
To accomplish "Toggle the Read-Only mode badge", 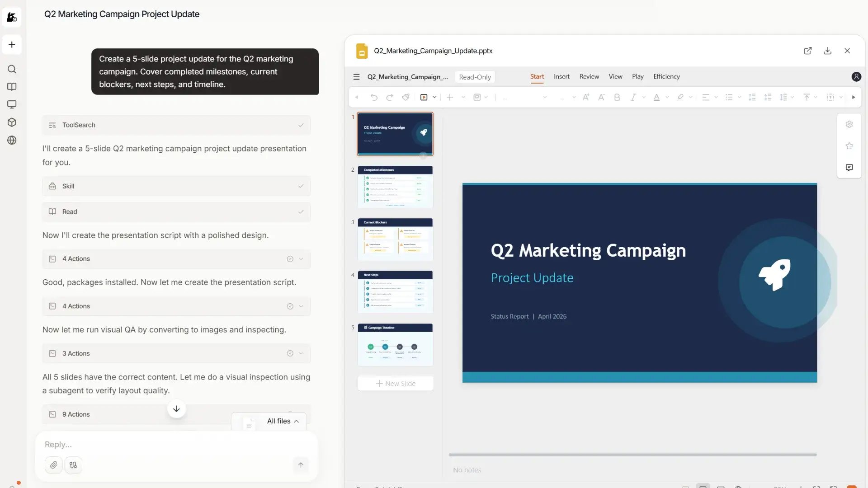I will coord(475,77).
